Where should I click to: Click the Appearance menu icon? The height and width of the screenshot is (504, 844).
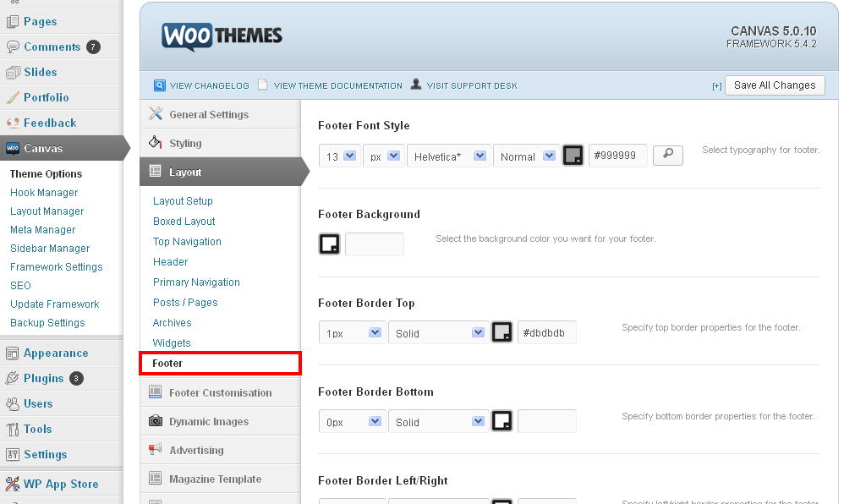12,353
